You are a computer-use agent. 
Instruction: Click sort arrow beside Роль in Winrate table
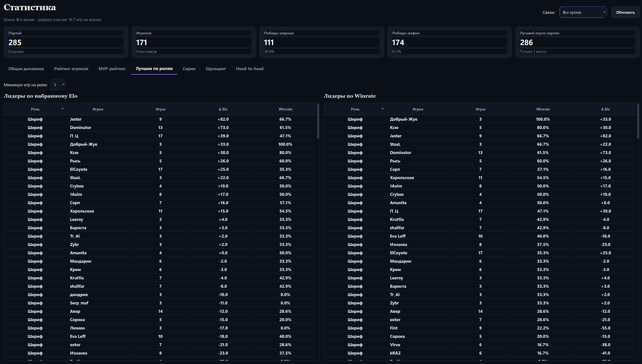pos(382,109)
